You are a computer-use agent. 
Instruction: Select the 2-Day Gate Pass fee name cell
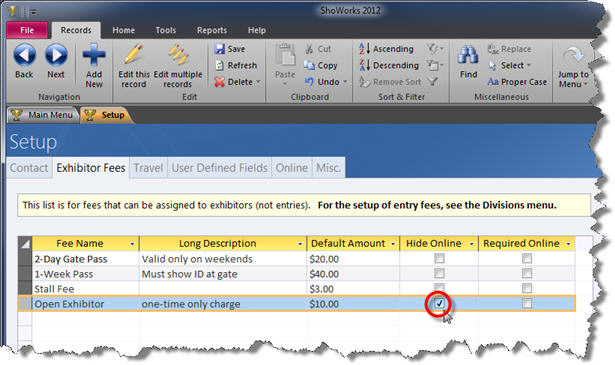tap(86, 259)
